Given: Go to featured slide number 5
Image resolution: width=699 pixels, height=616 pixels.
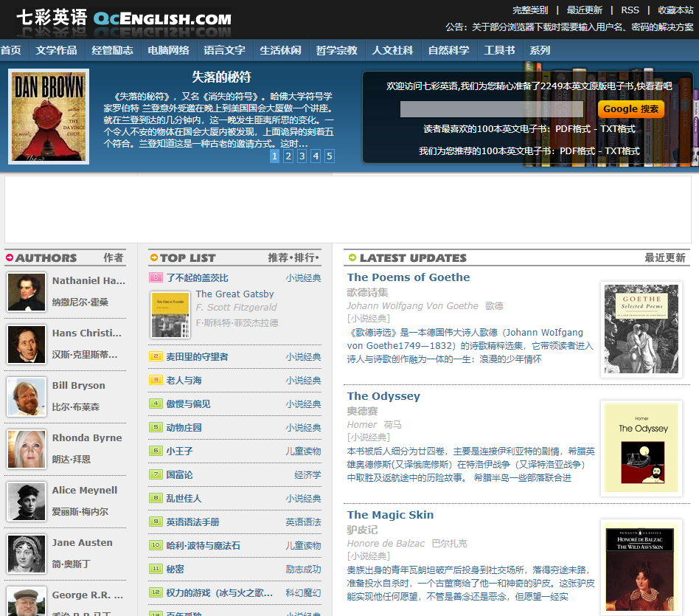Looking at the screenshot, I should click(x=329, y=156).
